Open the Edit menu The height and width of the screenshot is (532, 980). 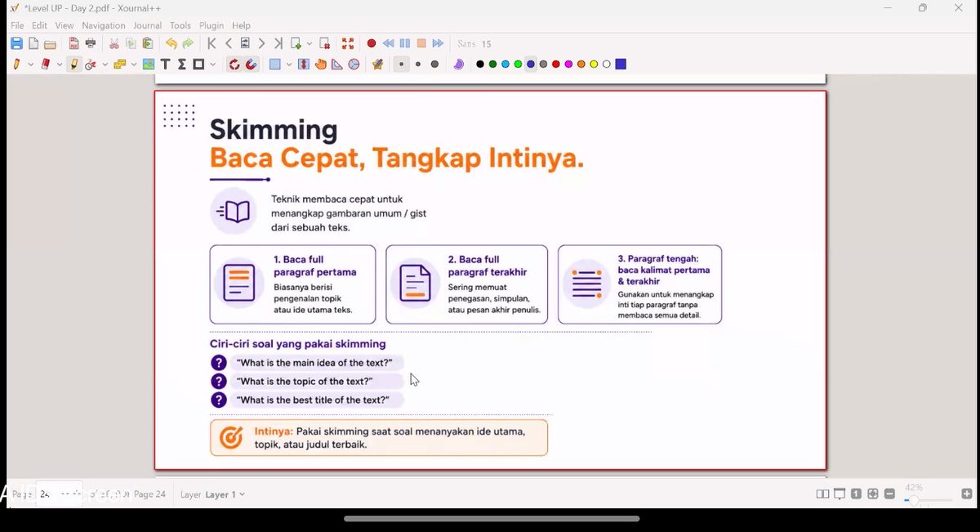(39, 25)
